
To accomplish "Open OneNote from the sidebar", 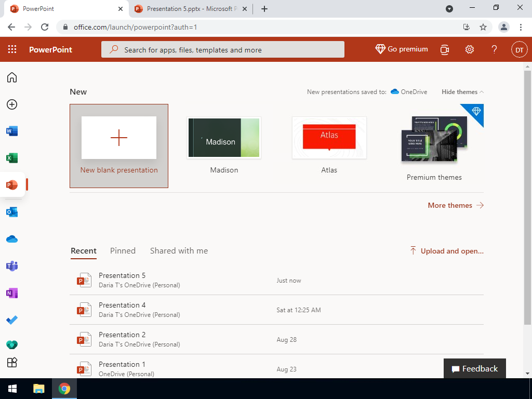I will [x=12, y=293].
